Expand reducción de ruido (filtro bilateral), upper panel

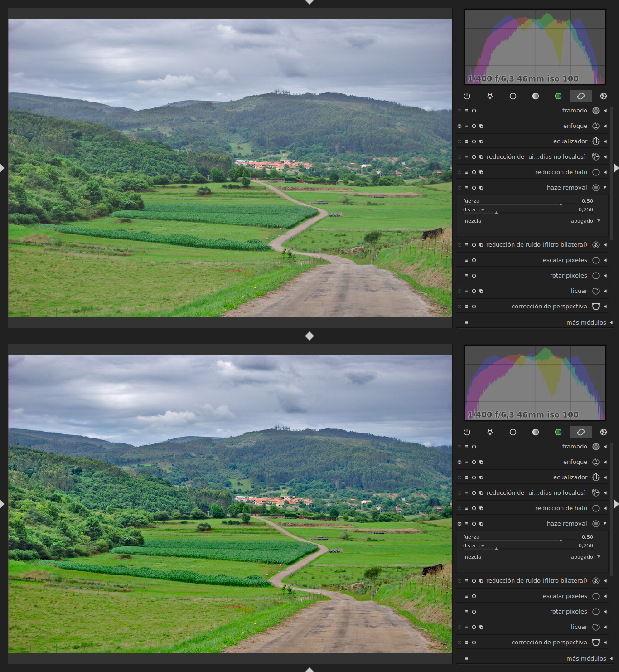pyautogui.click(x=605, y=245)
